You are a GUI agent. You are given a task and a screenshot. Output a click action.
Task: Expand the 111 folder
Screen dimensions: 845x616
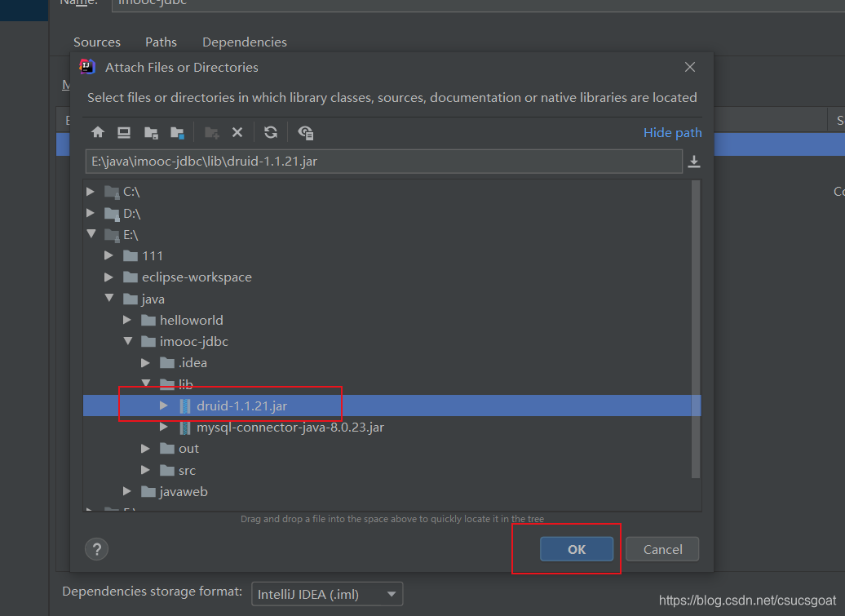(108, 255)
